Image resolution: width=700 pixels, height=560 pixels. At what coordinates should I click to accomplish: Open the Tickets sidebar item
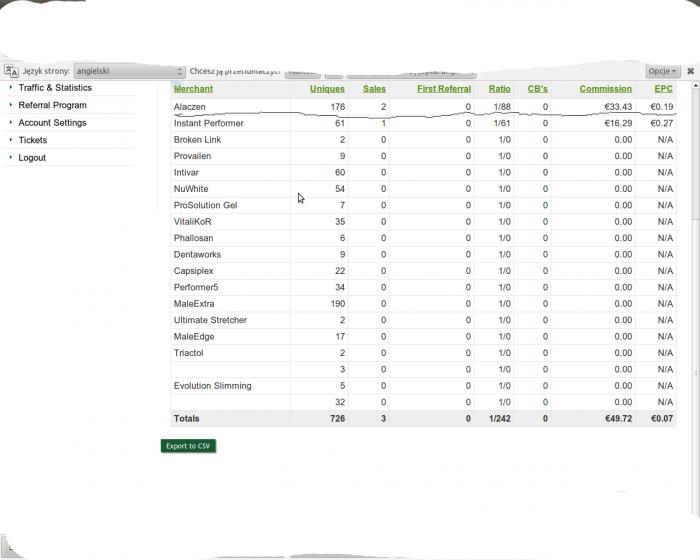click(33, 140)
